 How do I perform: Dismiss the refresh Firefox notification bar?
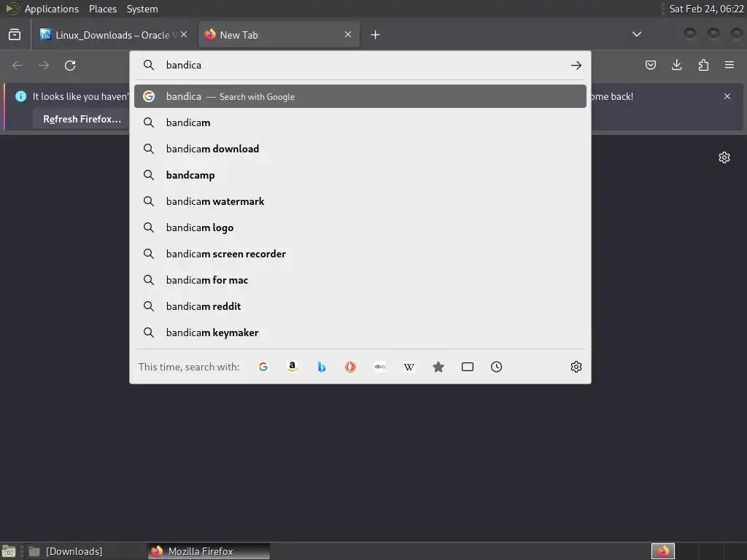[727, 96]
